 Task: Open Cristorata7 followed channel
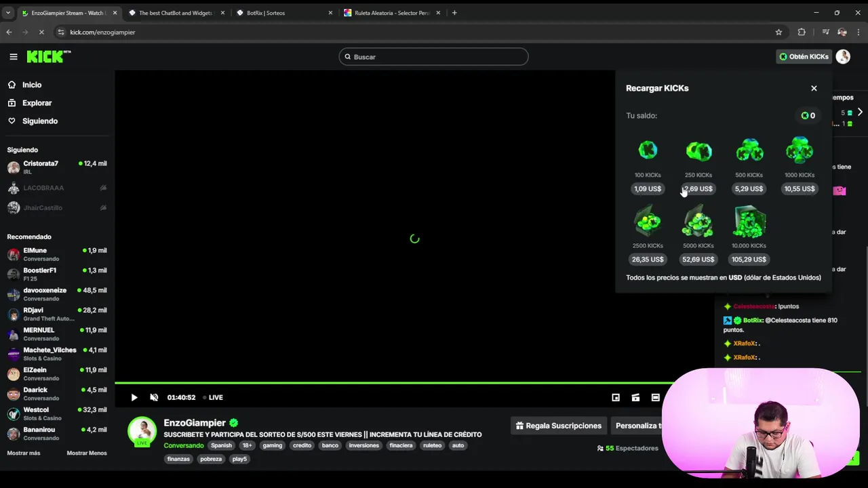point(57,167)
